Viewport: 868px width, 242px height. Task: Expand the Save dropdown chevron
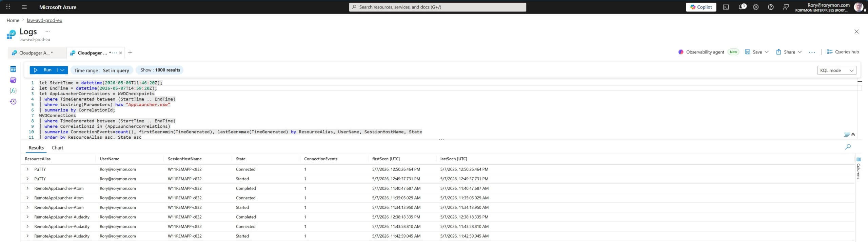(x=767, y=52)
